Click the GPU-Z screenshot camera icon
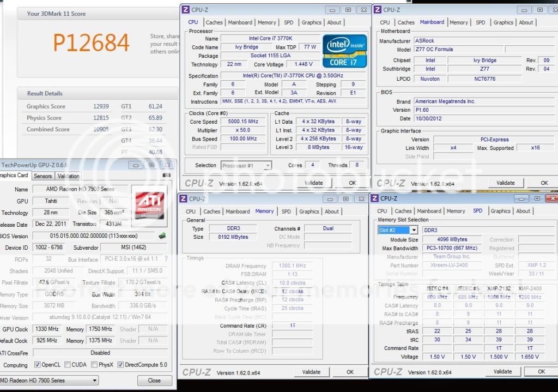Viewport: 558px width, 392px height. point(167,175)
